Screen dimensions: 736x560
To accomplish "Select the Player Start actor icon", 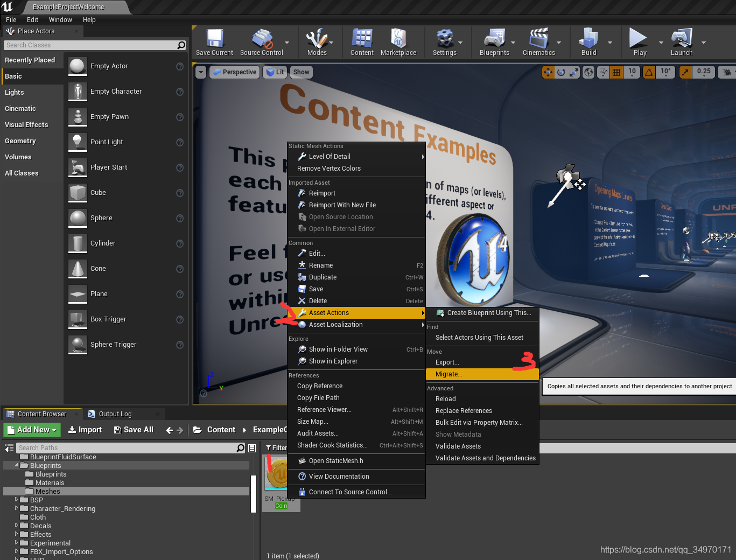I will coord(78,167).
